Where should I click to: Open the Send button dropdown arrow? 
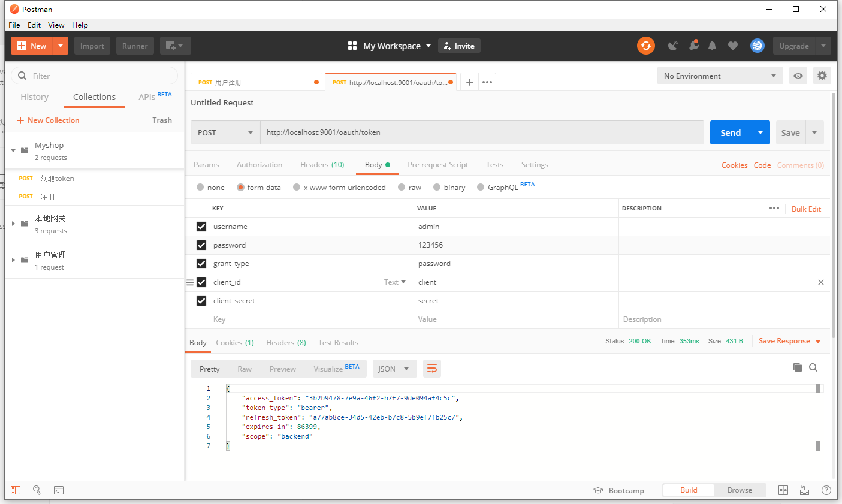(760, 132)
